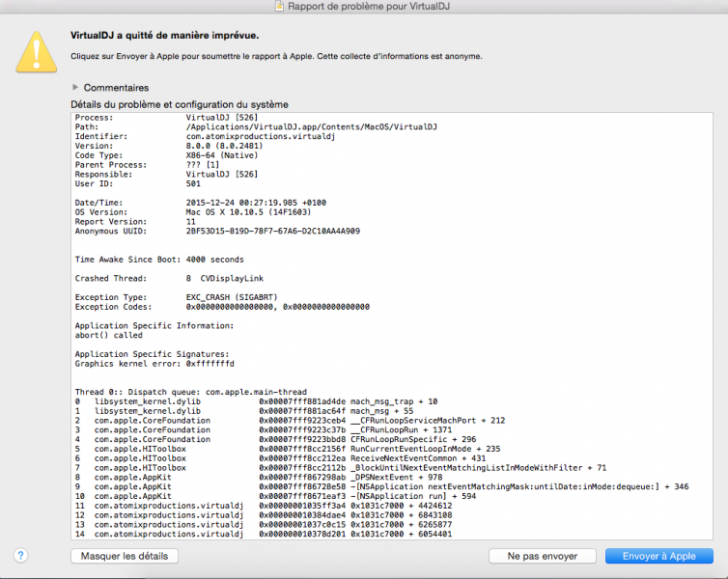Click the 'VirtualDJ a quitté de manière imprévue' heading
Image resolution: width=728 pixels, height=579 pixels.
164,35
